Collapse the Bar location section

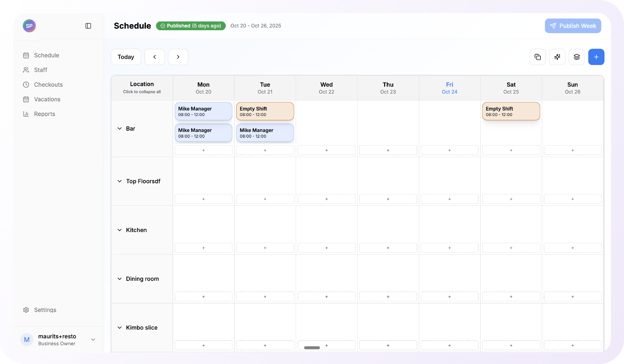pos(120,128)
